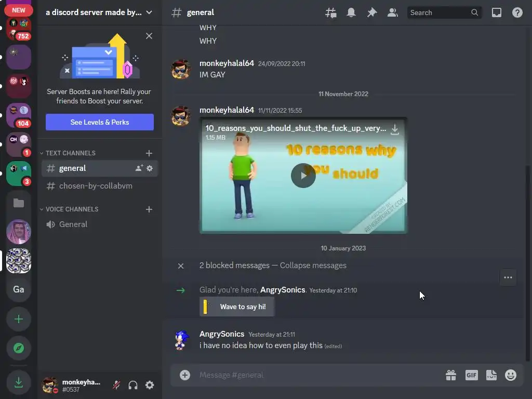The height and width of the screenshot is (399, 532).
Task: Open the Help question mark icon
Action: (x=517, y=12)
